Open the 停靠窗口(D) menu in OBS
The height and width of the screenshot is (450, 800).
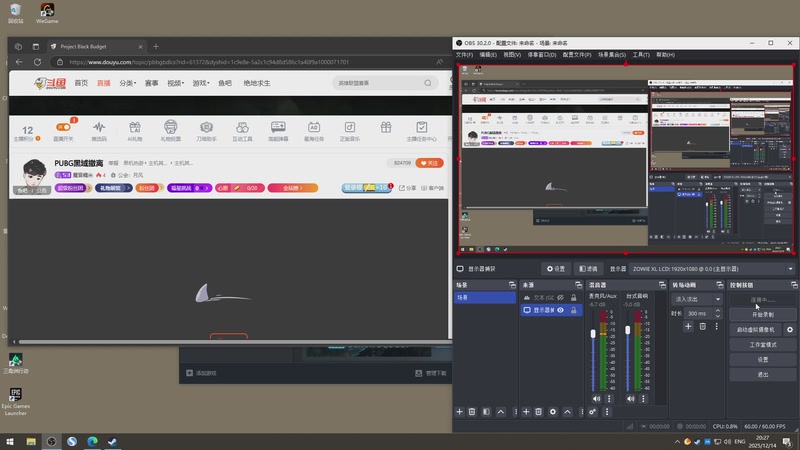[542, 55]
